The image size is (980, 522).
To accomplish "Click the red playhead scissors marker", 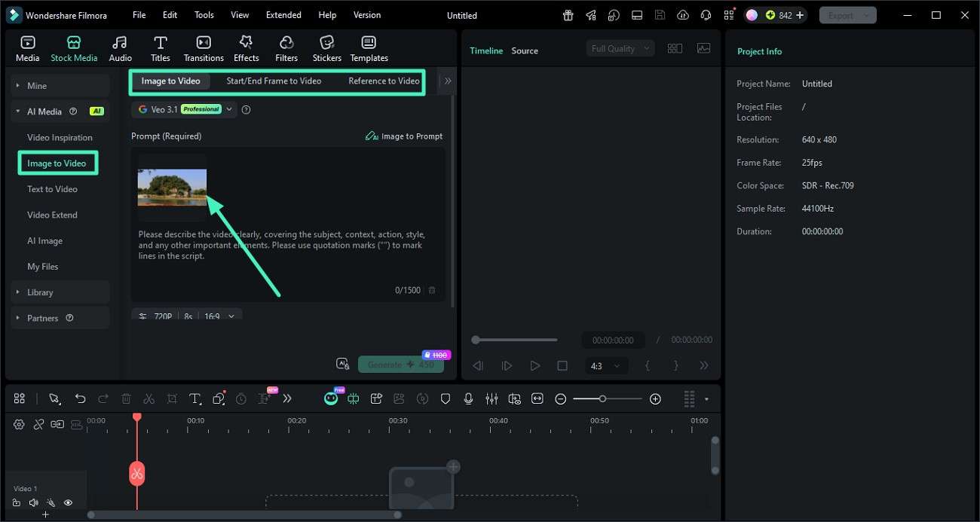I will [136, 474].
